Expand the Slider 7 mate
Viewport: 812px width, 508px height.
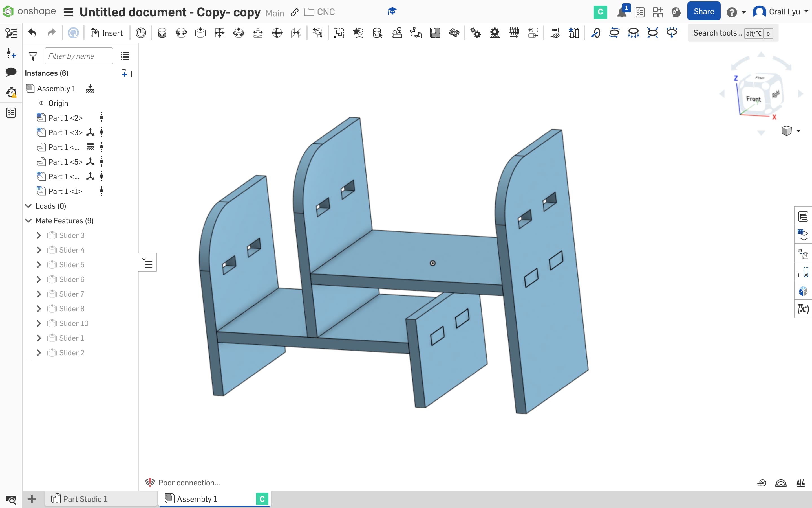coord(39,294)
